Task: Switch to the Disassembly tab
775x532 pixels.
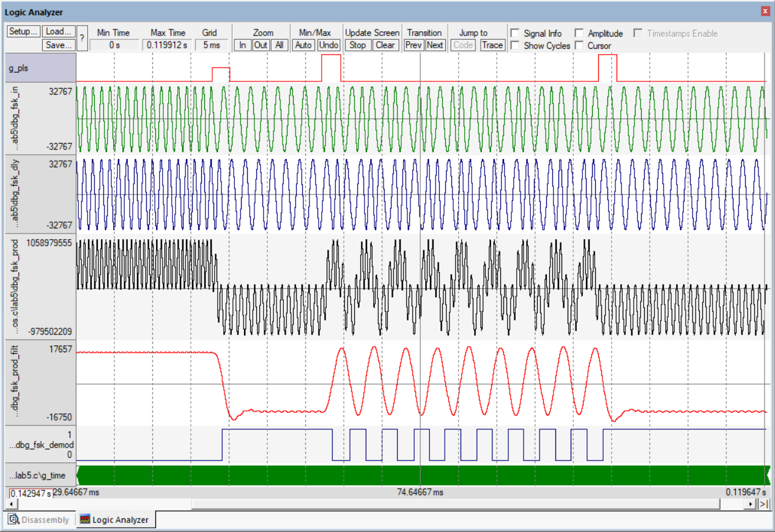Action: click(39, 520)
